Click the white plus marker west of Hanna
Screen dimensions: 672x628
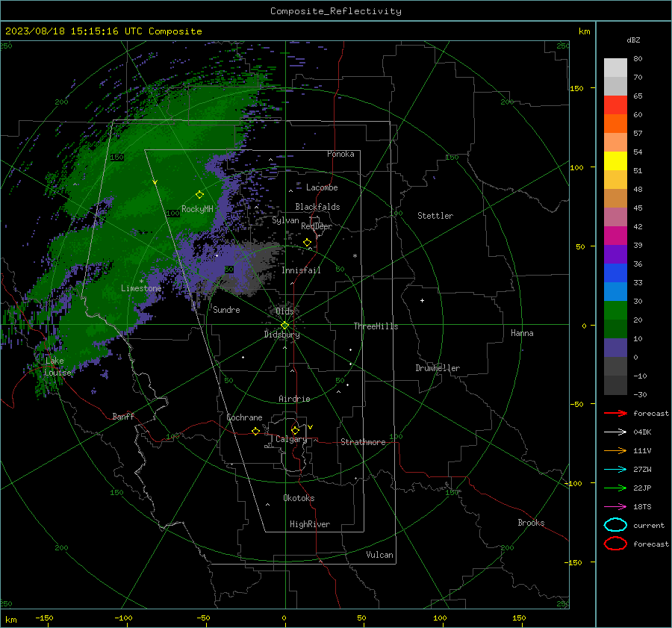click(x=422, y=300)
